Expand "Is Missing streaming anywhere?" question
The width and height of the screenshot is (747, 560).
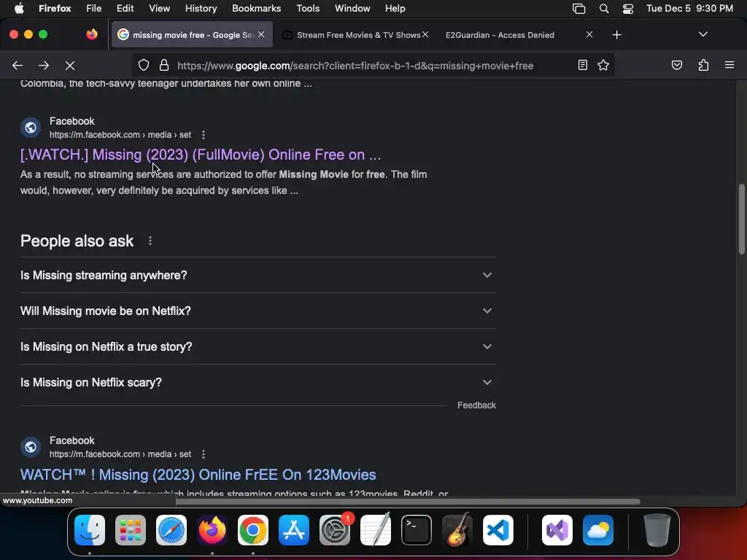(258, 275)
